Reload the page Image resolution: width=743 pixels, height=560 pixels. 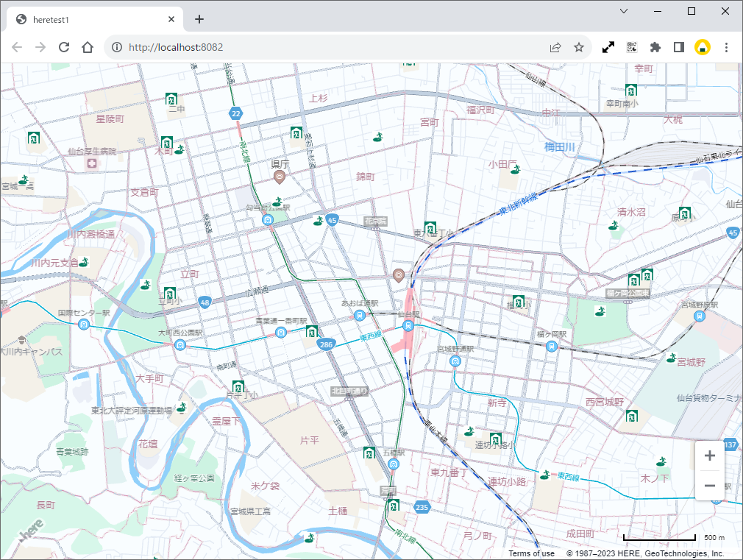click(x=64, y=47)
